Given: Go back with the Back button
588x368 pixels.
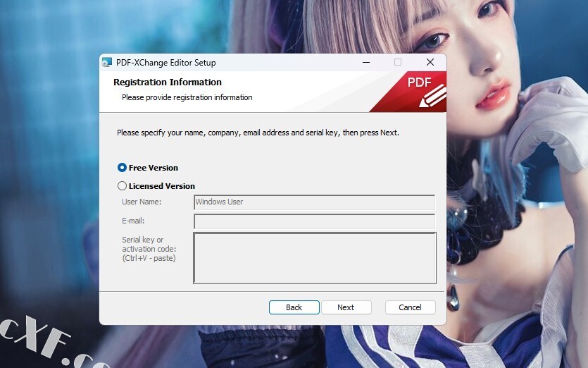Looking at the screenshot, I should [x=294, y=307].
